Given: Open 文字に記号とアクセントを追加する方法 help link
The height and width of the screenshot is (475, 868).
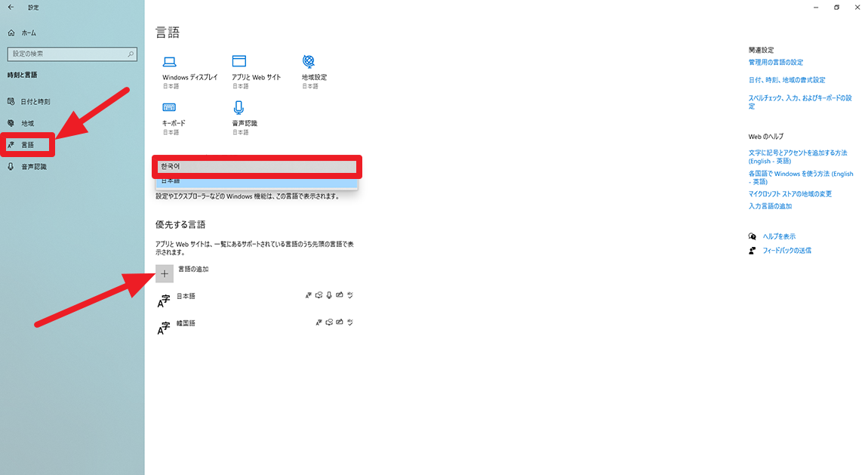Looking at the screenshot, I should coord(798,156).
